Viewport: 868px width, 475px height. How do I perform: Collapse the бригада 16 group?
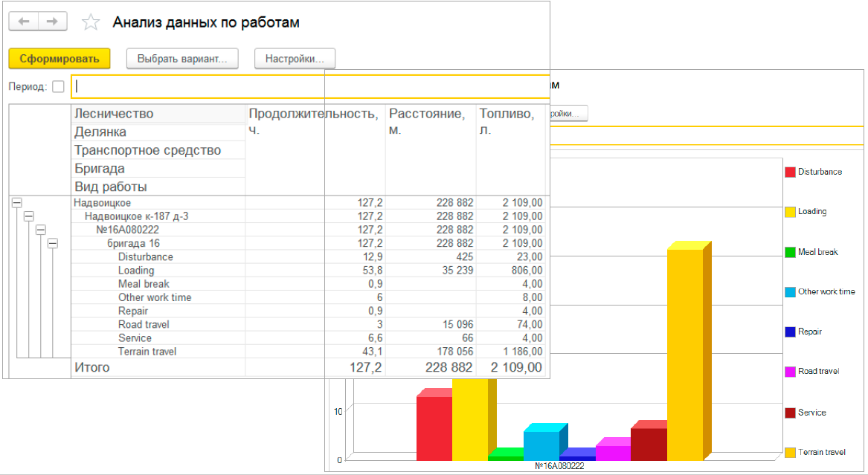click(53, 243)
